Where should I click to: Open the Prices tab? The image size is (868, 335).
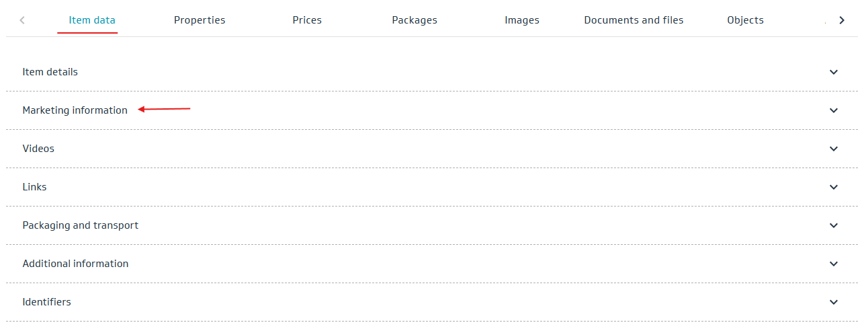point(307,20)
